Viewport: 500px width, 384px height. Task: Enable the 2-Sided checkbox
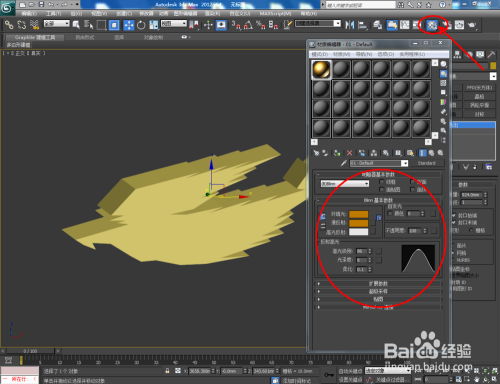tap(412, 182)
